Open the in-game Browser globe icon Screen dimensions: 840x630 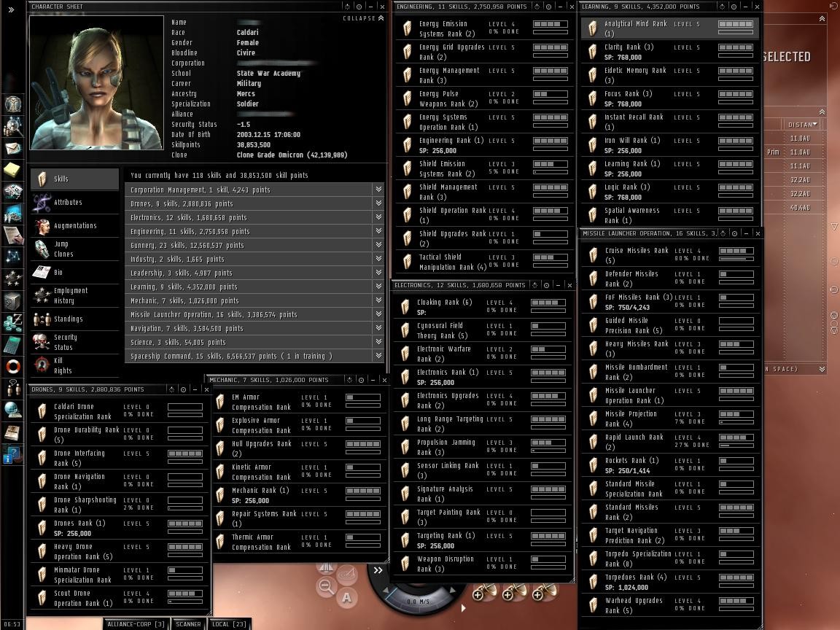click(x=12, y=410)
